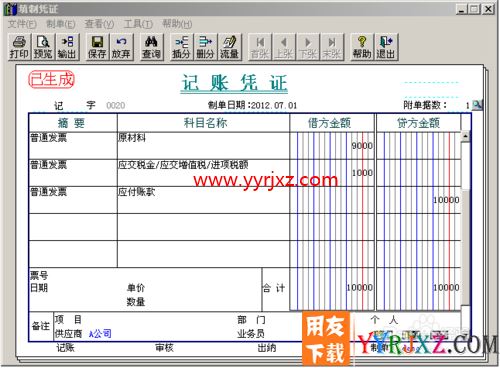
Task: Open the 文件(F) menu
Action: (22, 24)
